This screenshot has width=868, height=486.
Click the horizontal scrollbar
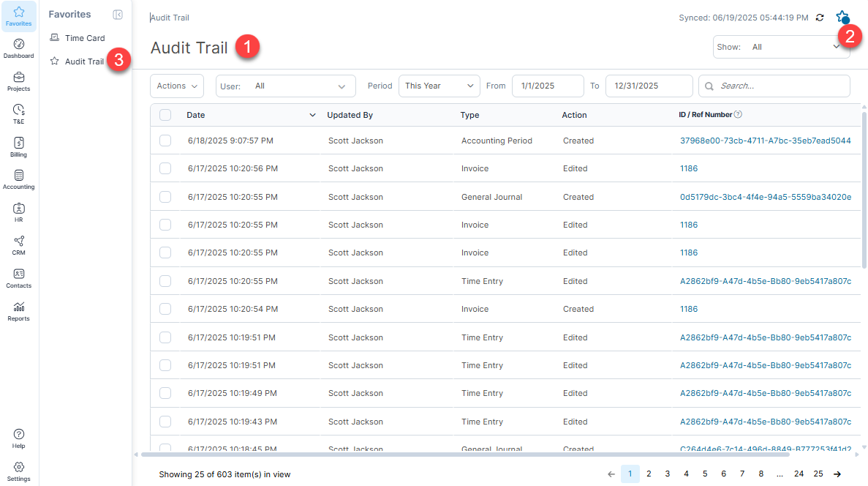[465, 455]
